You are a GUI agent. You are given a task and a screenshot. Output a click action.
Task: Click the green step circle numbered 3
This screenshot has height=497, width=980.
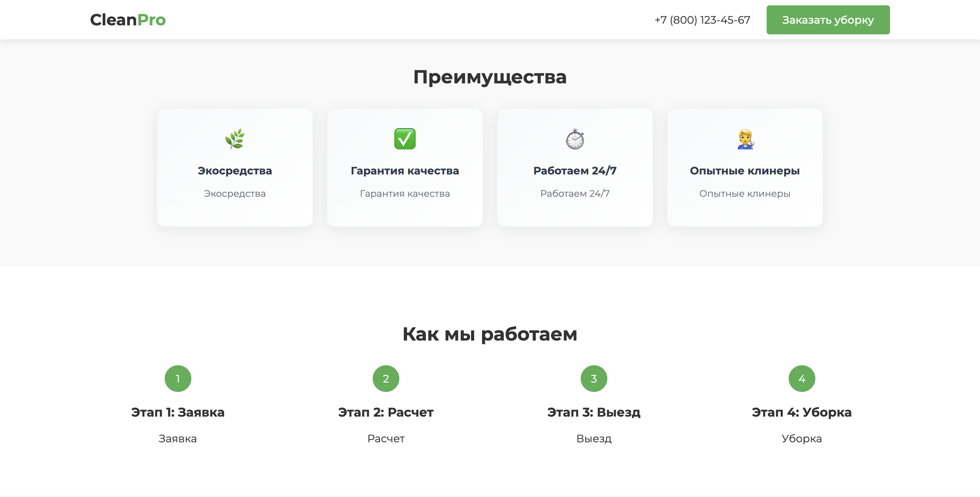(x=594, y=379)
